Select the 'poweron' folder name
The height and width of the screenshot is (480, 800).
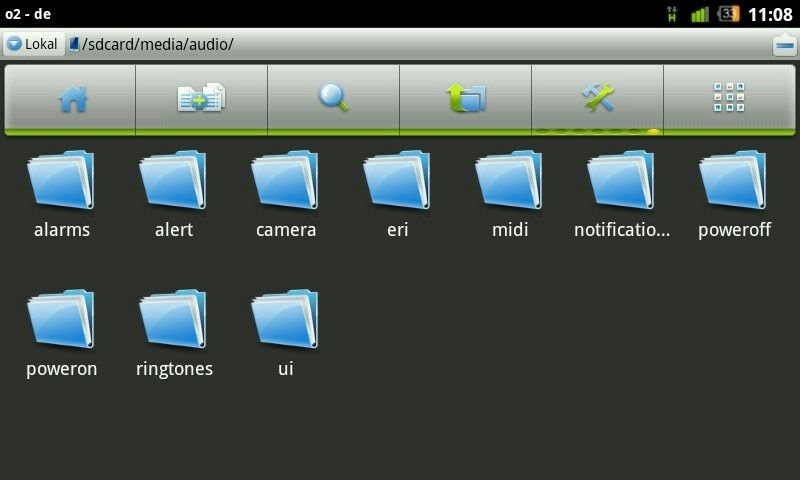(x=61, y=369)
